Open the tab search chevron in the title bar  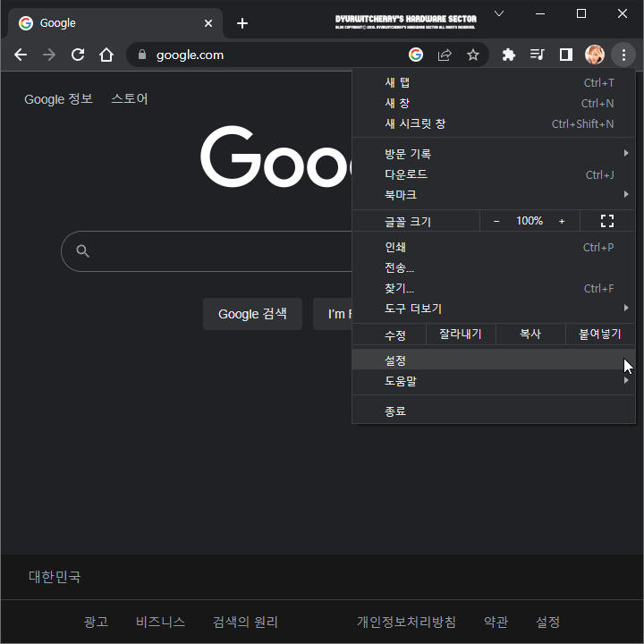[499, 13]
